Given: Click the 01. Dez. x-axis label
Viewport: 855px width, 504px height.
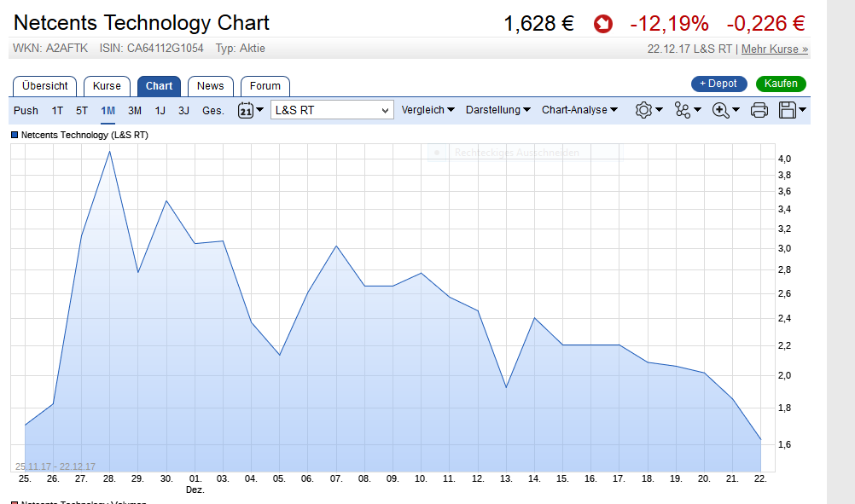Looking at the screenshot, I should (x=195, y=484).
